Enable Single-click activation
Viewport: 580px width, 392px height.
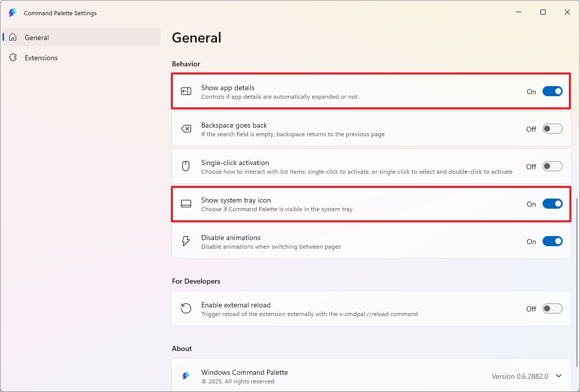553,166
